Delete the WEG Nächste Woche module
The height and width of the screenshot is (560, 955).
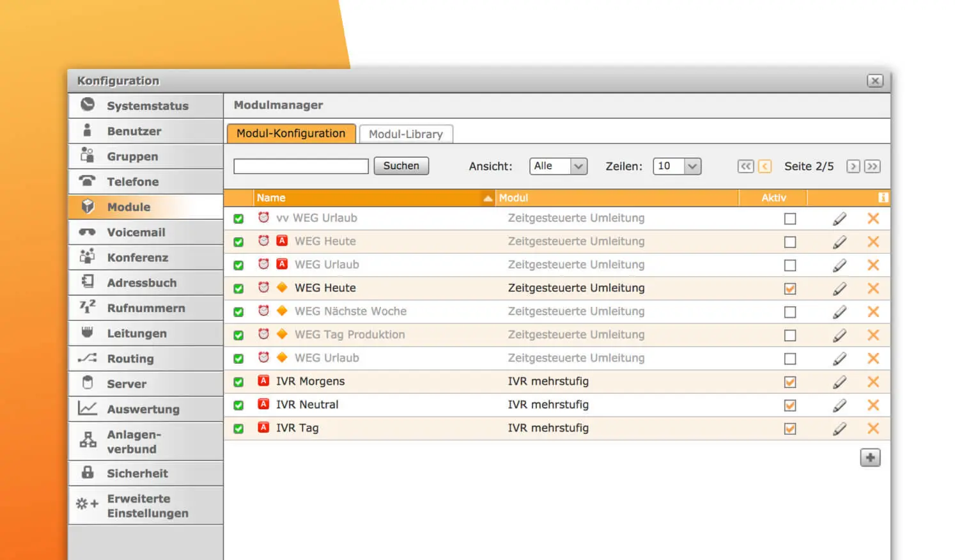[873, 312]
